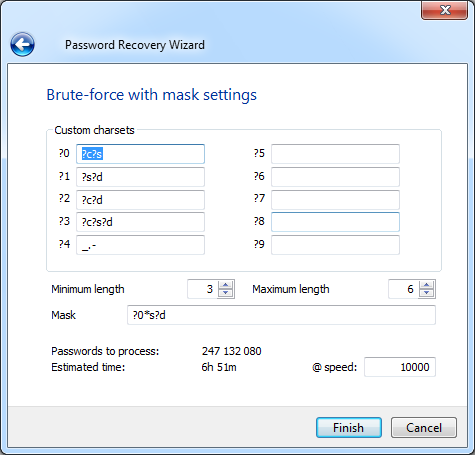Click the 'Passwords to process' value 247 132 080
The image size is (475, 455).
[x=231, y=351]
